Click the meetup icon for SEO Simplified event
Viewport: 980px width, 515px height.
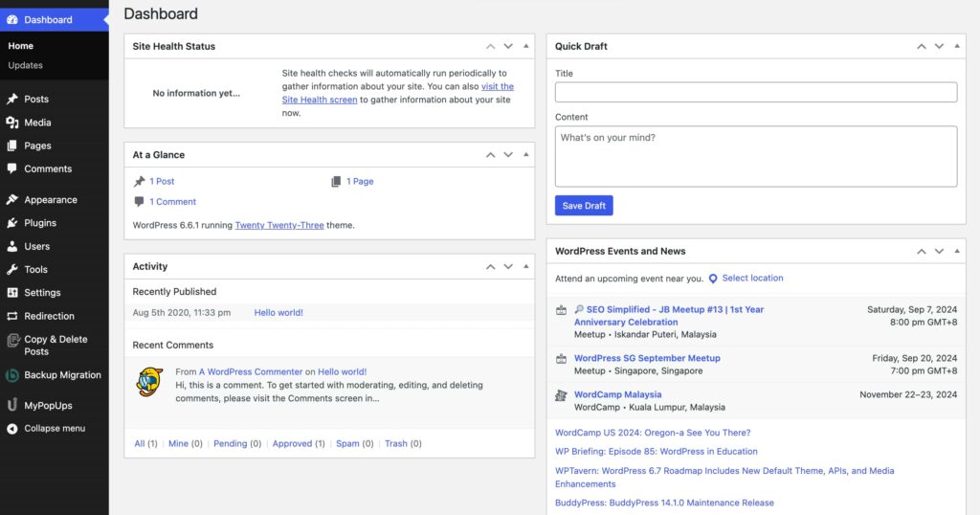point(561,310)
